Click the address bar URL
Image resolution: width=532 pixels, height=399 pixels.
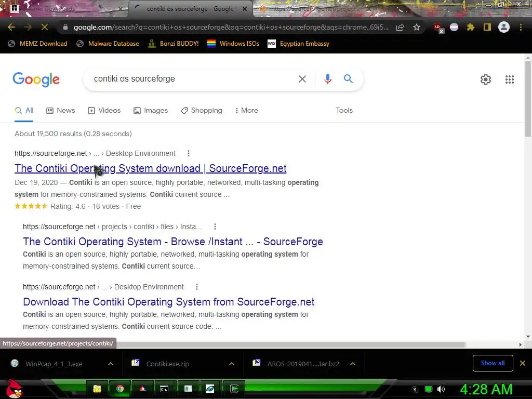(x=231, y=27)
